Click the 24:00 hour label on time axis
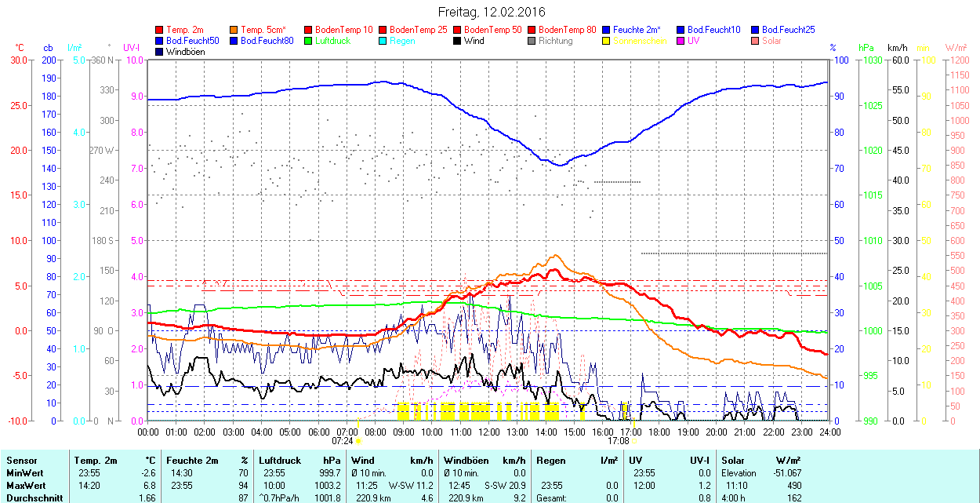Image resolution: width=980 pixels, height=503 pixels. [830, 432]
